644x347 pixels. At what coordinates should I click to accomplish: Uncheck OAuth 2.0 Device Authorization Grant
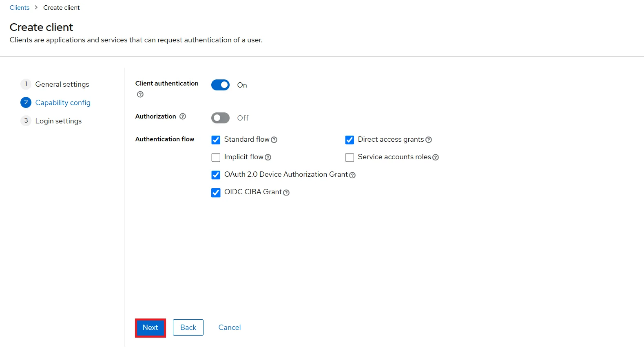pos(216,175)
